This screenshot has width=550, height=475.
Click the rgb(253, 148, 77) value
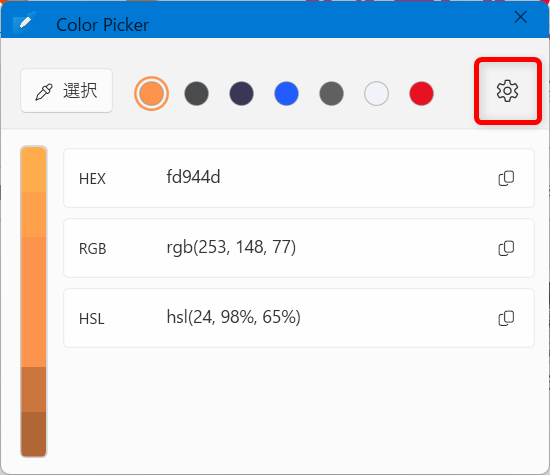coord(231,248)
